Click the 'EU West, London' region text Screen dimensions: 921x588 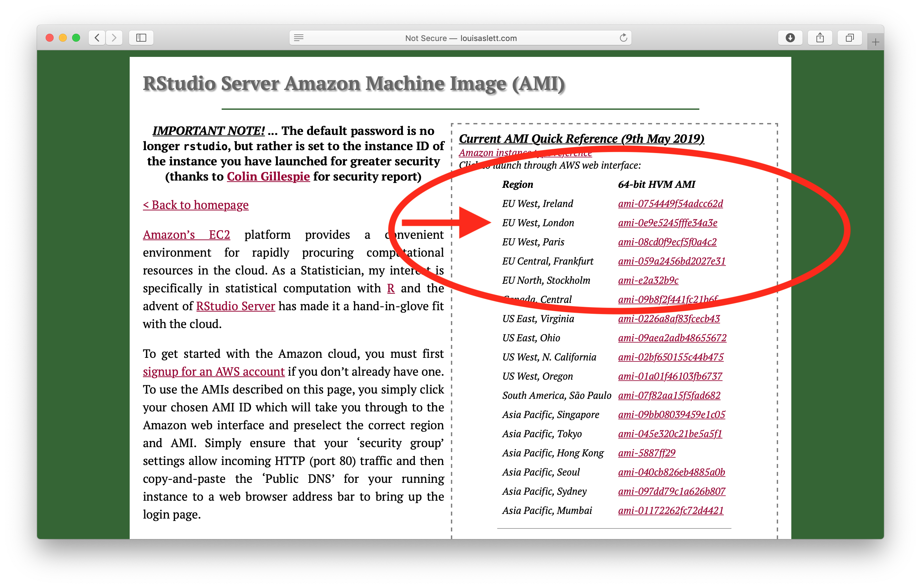click(x=538, y=223)
